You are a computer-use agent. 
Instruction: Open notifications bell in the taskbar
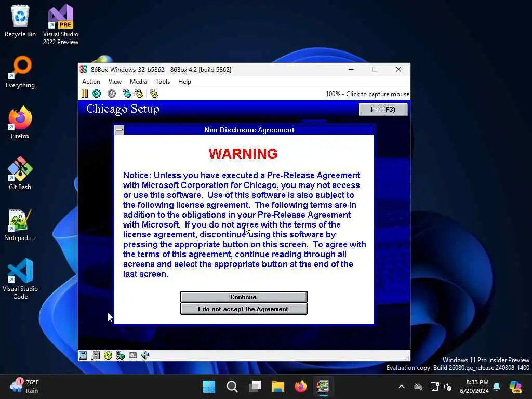tap(497, 387)
